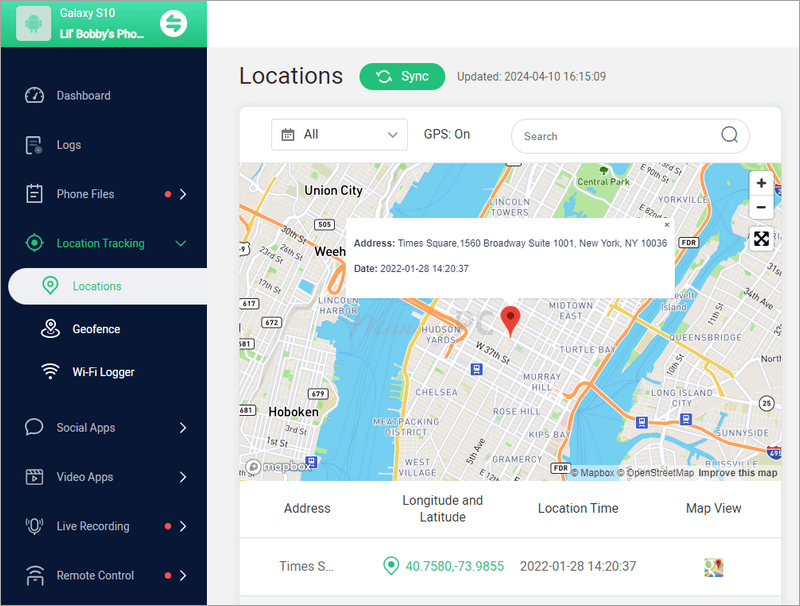800x606 pixels.
Task: Click the Android device avatar icon
Action: (x=33, y=23)
